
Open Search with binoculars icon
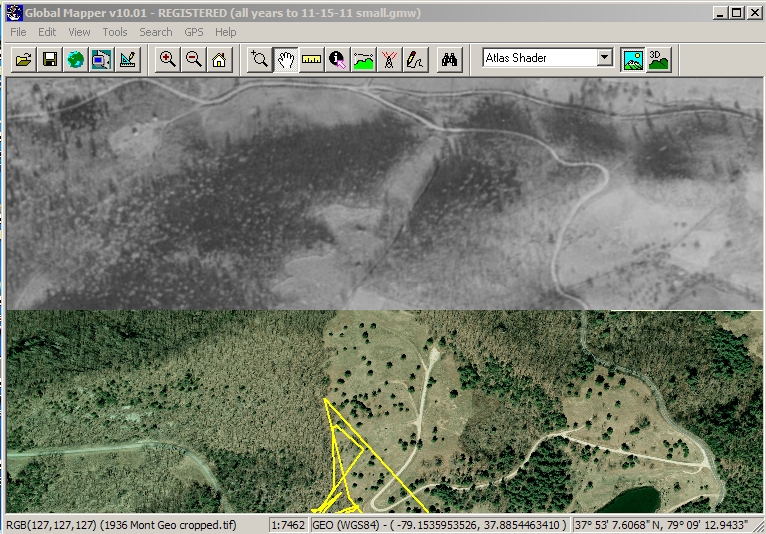tap(449, 60)
